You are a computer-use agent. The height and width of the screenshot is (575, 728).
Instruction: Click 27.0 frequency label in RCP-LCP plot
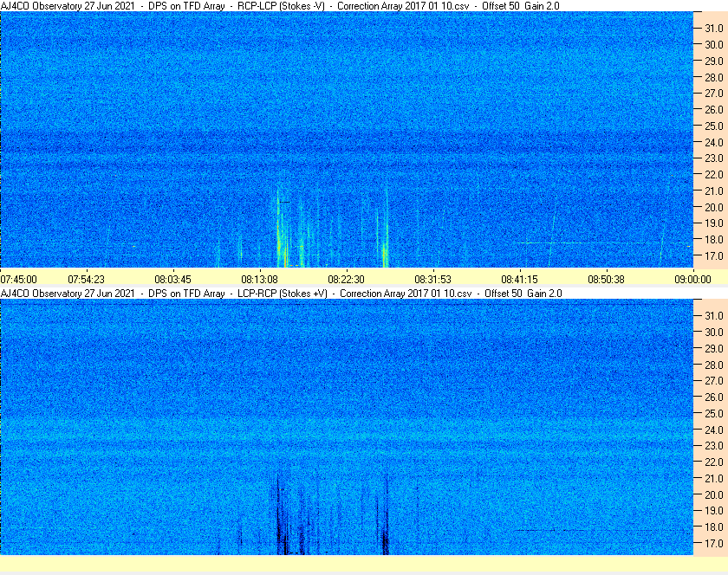[714, 94]
